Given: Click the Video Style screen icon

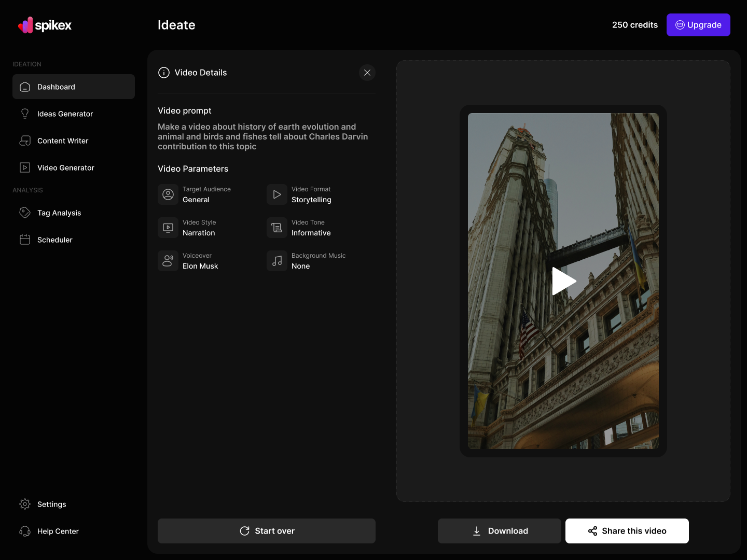Looking at the screenshot, I should pos(168,228).
